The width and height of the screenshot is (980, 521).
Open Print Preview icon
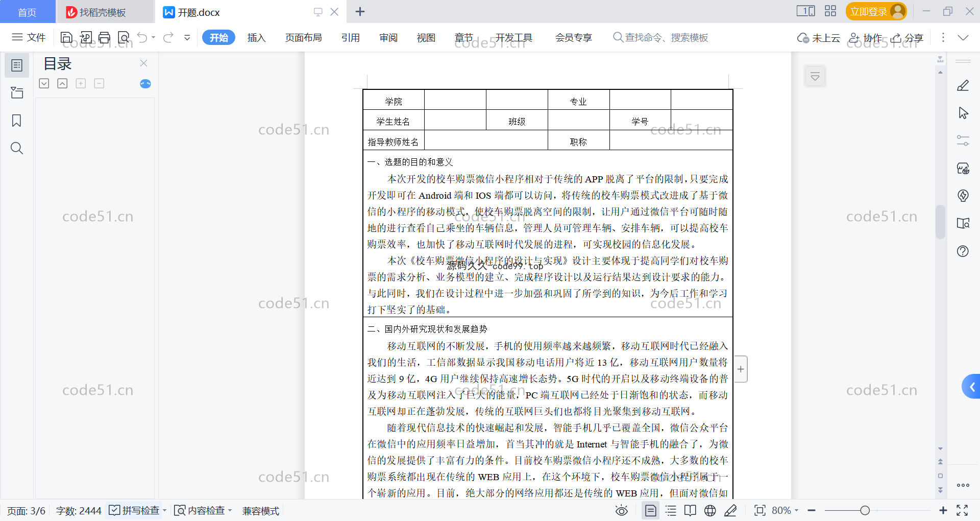[124, 37]
